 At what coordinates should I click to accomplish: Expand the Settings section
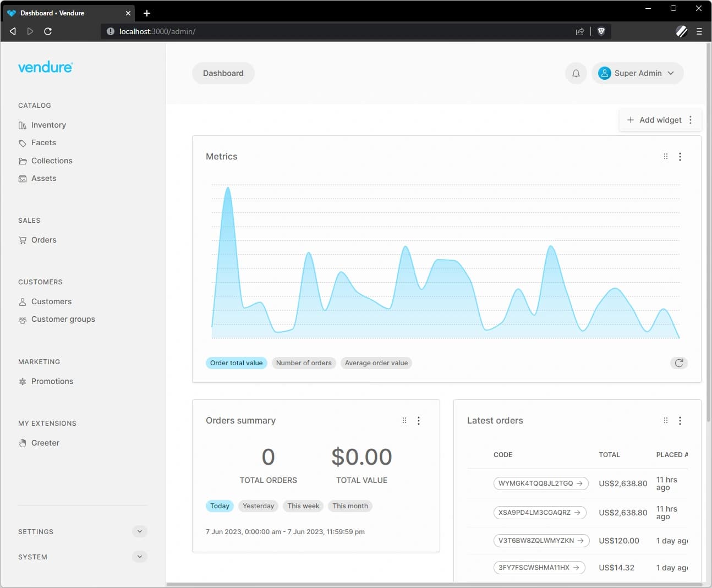[x=139, y=531]
